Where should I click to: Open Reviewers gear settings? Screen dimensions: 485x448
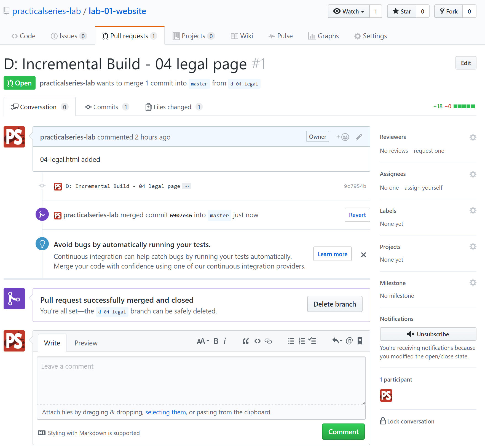coord(473,137)
